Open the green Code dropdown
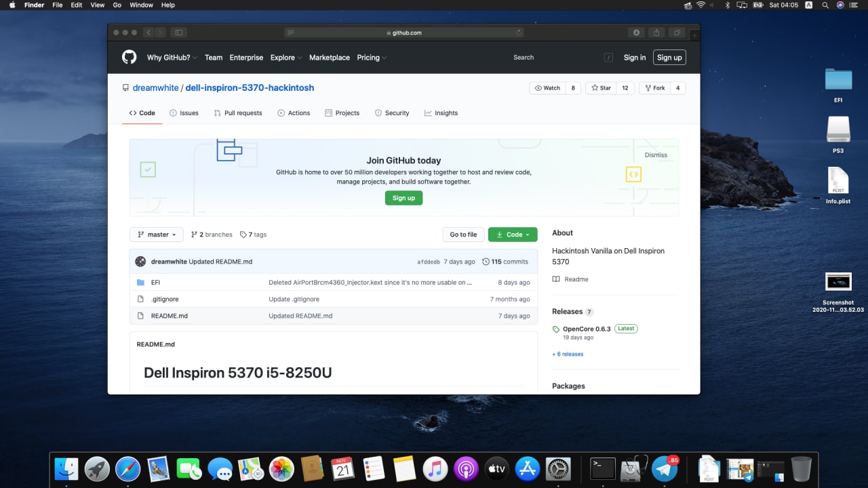This screenshot has width=868, height=488. coord(513,235)
